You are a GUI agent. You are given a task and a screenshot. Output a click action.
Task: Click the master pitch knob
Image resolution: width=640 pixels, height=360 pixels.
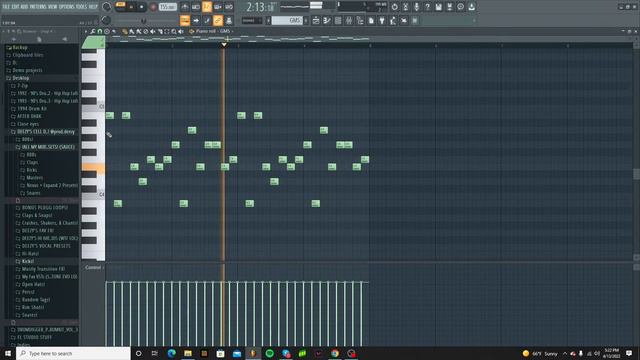[x=106, y=20]
